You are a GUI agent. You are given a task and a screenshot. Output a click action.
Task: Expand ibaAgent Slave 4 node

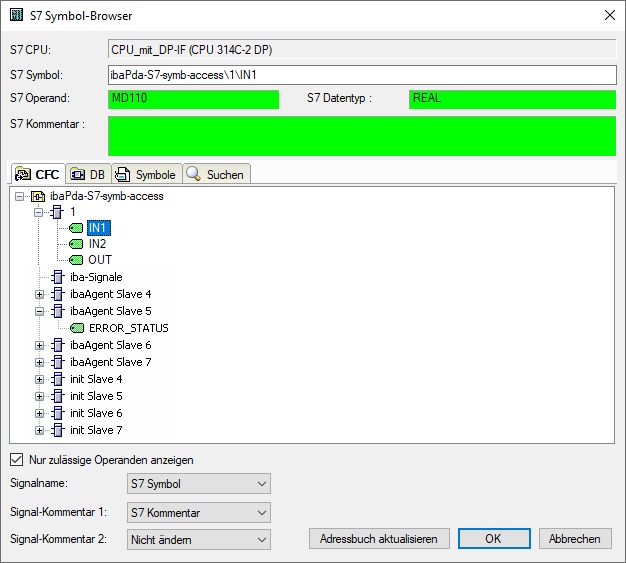click(x=39, y=295)
